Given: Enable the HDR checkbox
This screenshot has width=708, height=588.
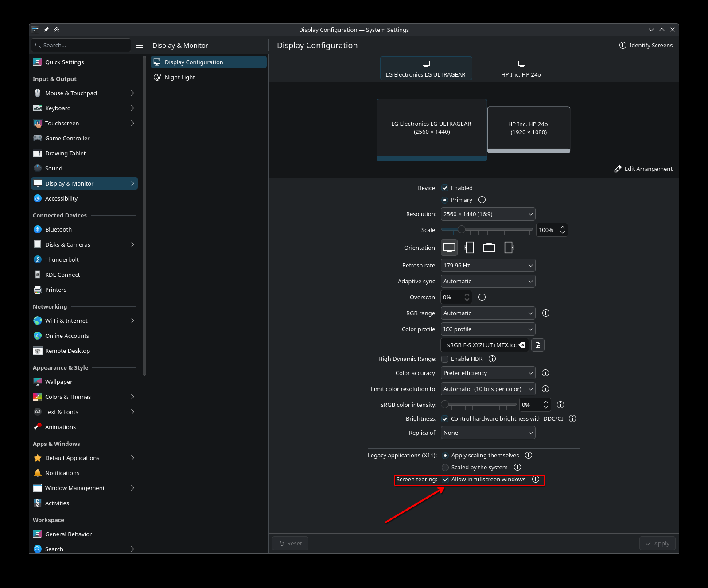Looking at the screenshot, I should click(445, 359).
